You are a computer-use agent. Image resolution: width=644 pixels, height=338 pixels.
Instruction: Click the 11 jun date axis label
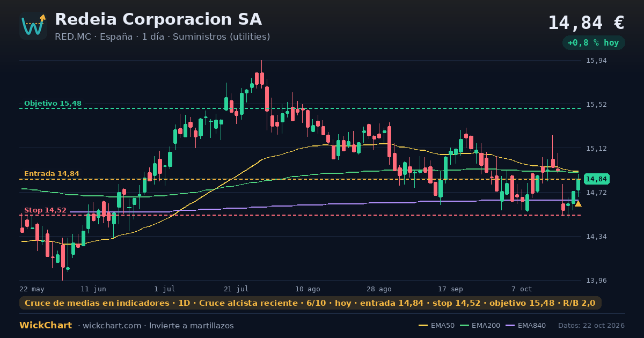coord(93,289)
